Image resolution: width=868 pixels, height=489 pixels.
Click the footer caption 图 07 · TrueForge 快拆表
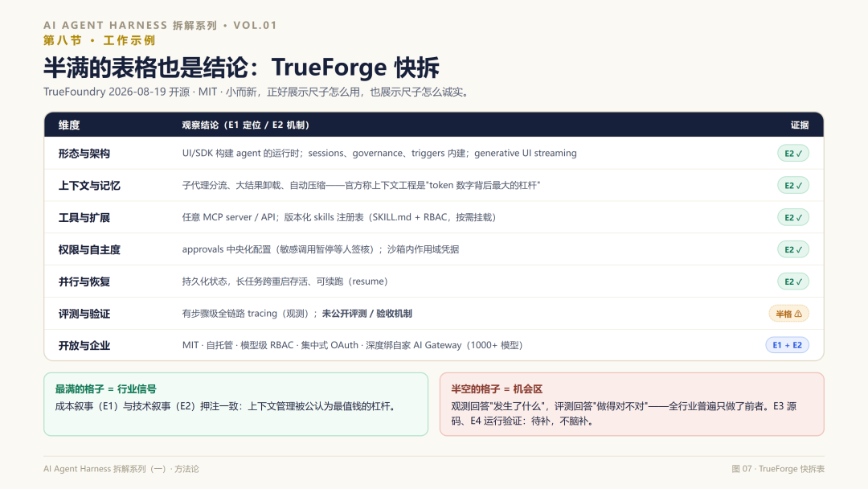[778, 469]
